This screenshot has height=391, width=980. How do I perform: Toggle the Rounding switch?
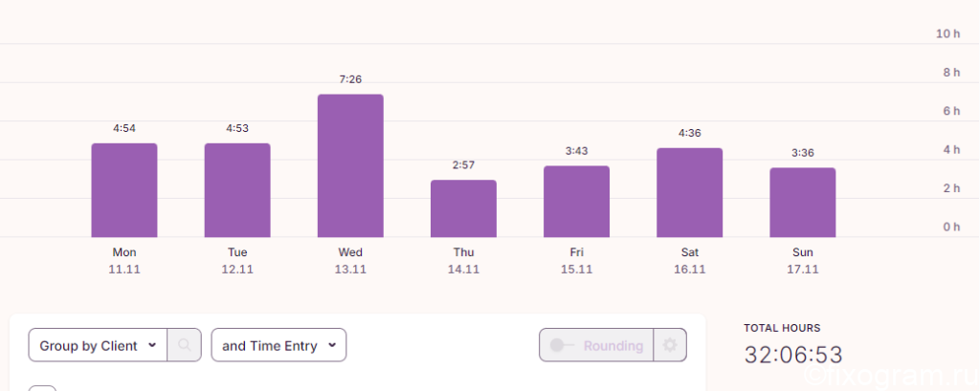click(x=562, y=345)
